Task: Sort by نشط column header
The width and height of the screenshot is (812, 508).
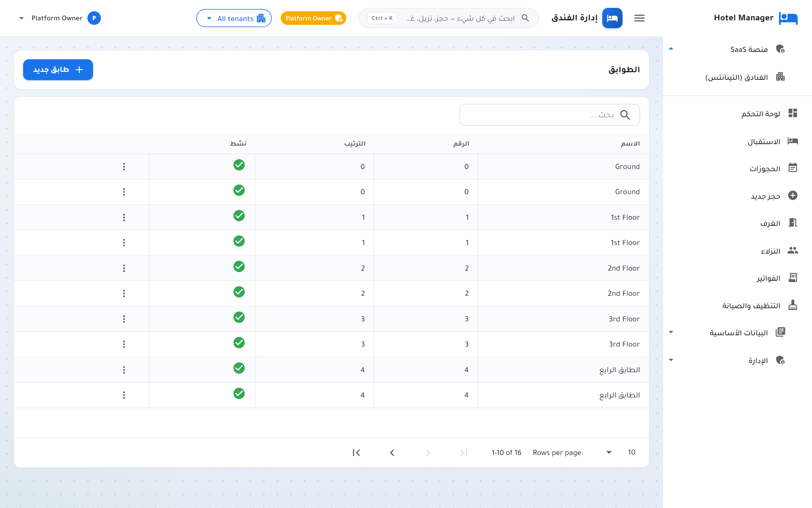Action: (238, 143)
